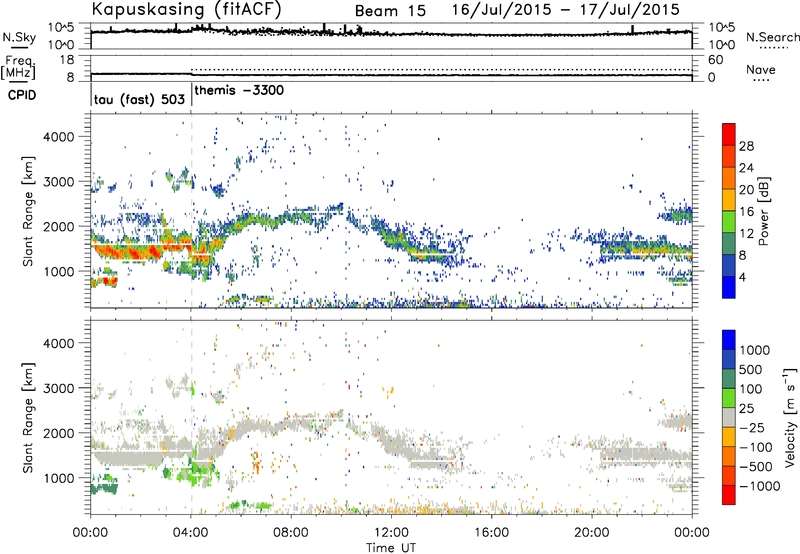800x554 pixels.
Task: Click the '12:00' time tick label
Action: coord(391,533)
